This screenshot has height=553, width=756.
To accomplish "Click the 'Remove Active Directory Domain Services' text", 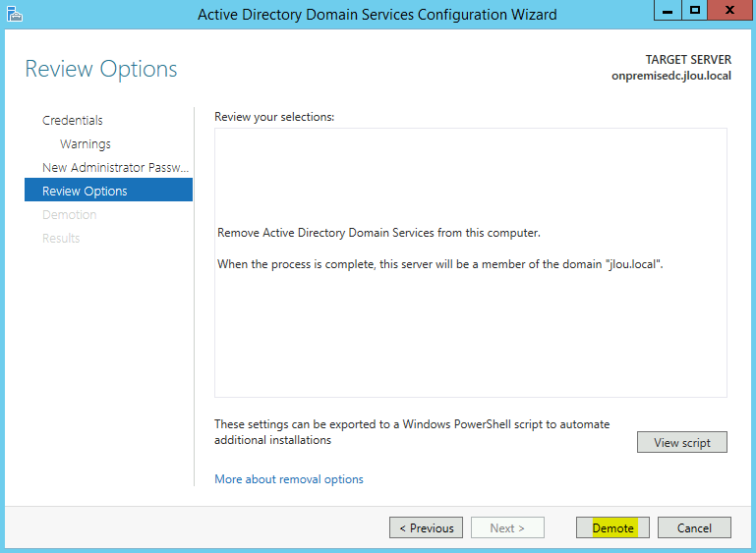I will 378,233.
